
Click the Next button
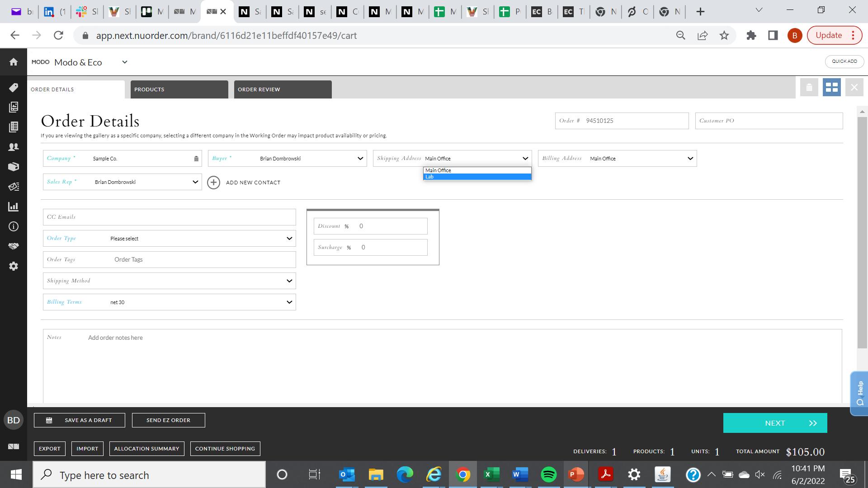[775, 423]
